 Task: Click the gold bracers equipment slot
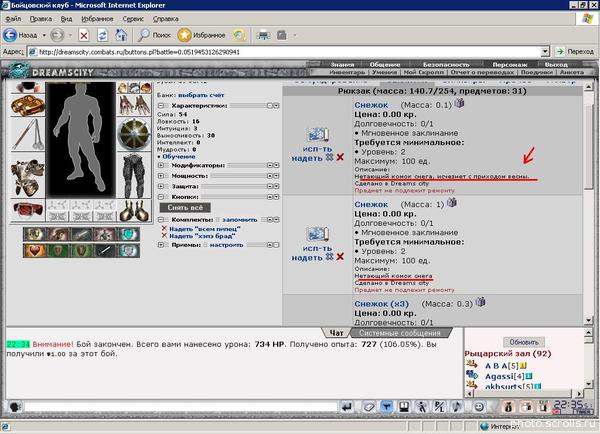tap(28, 105)
